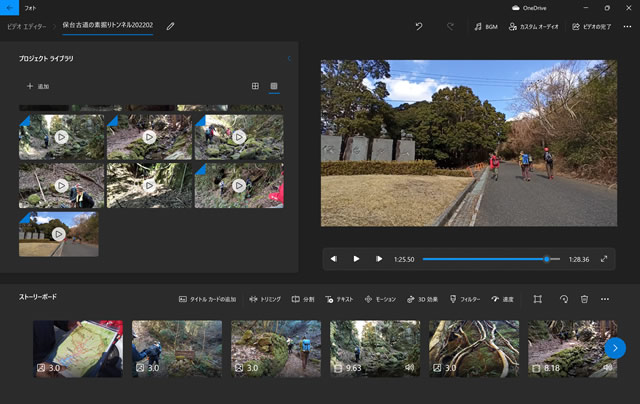Open storyboard more options ellipsis
640x404 pixels.
[605, 299]
